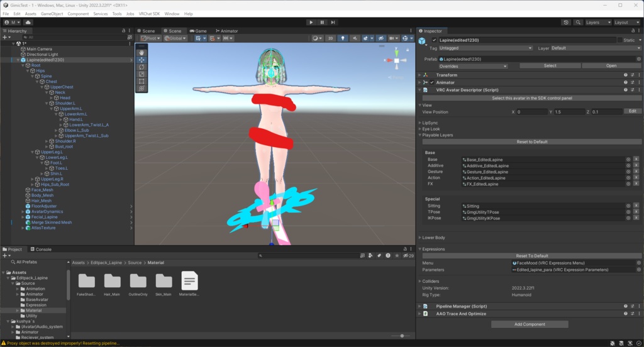Expand the Transform component
This screenshot has height=347, width=644.
pyautogui.click(x=419, y=75)
